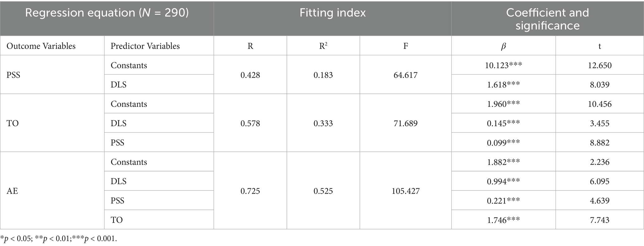Click the R value 0.725
Image resolution: width=644 pixels, height=246 pixels.
(250, 191)
